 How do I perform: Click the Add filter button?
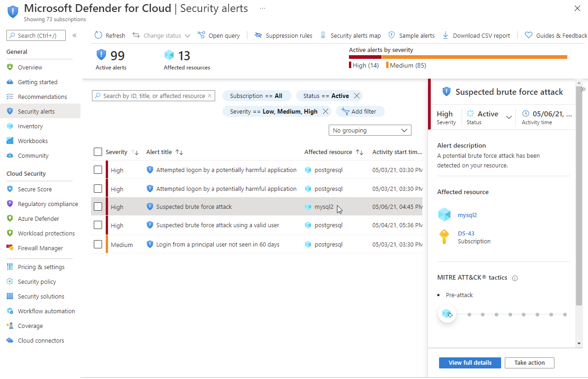[x=360, y=111]
